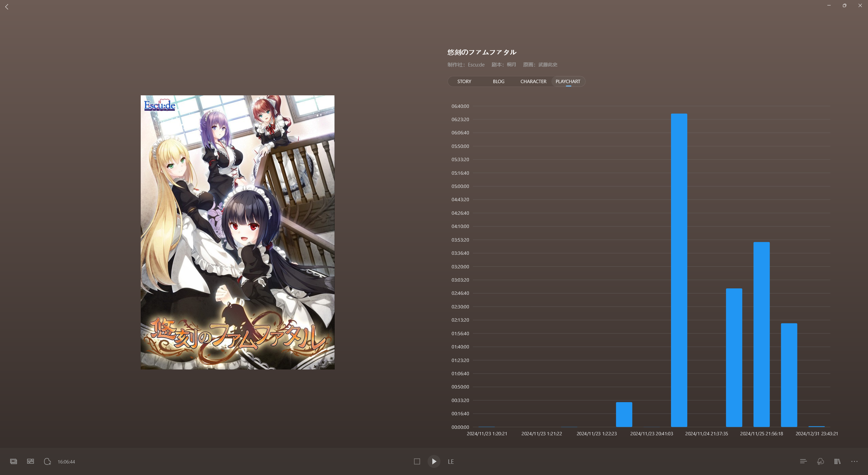Click the 制作社 Escu:de maker label
This screenshot has width=868, height=475.
click(x=466, y=64)
